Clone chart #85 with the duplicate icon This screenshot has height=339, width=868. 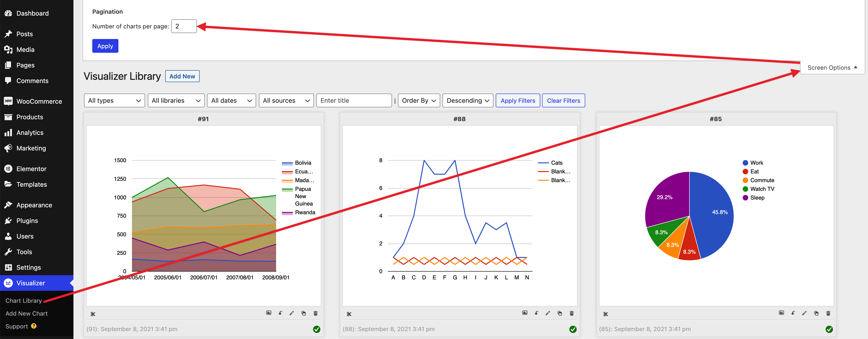point(816,313)
